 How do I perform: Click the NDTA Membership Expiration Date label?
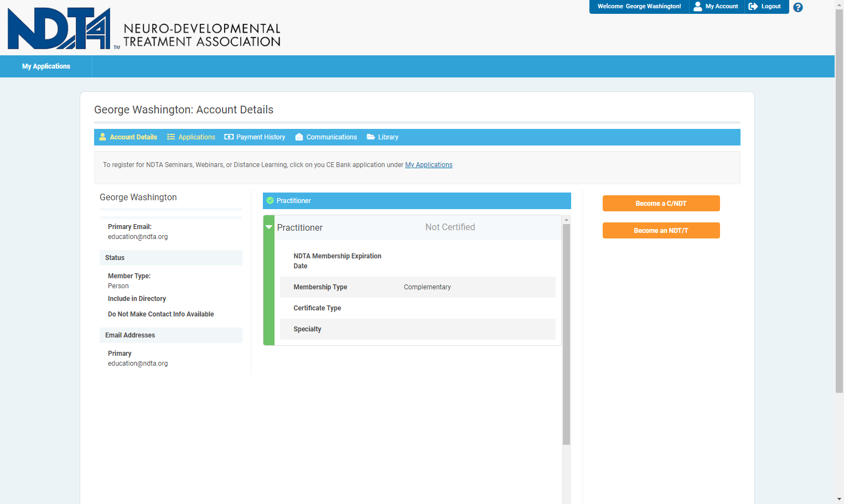(337, 261)
